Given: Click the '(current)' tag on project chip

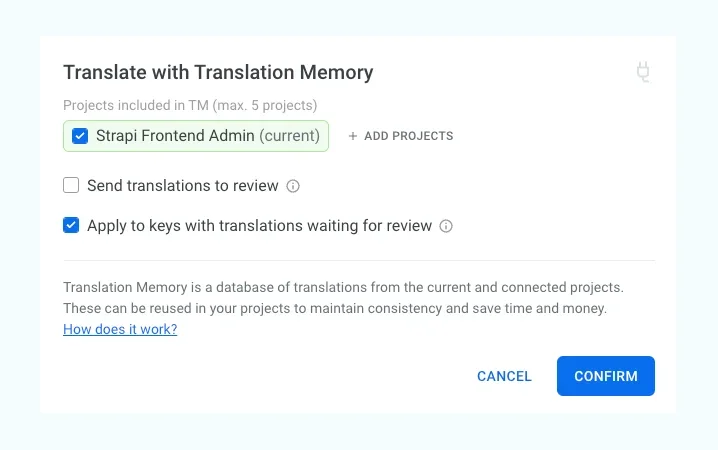Looking at the screenshot, I should click(290, 136).
